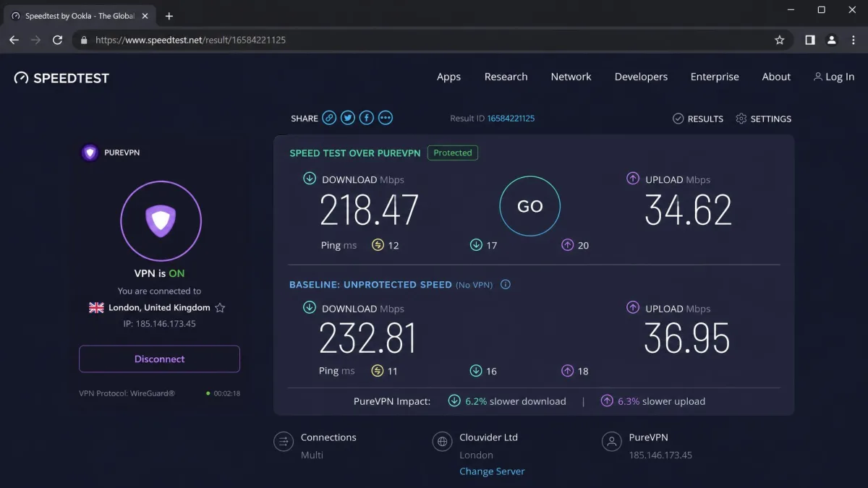The image size is (868, 488).
Task: Click the Connections arrows icon
Action: [284, 442]
